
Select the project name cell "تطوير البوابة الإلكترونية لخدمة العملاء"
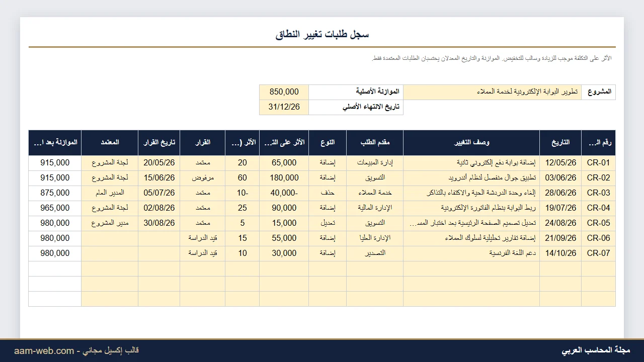click(x=493, y=92)
